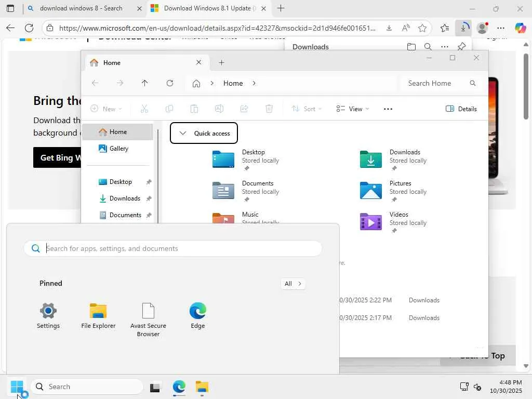Image resolution: width=532 pixels, height=399 pixels.
Task: Click the Copy icon in File Explorer toolbar
Action: [x=169, y=109]
